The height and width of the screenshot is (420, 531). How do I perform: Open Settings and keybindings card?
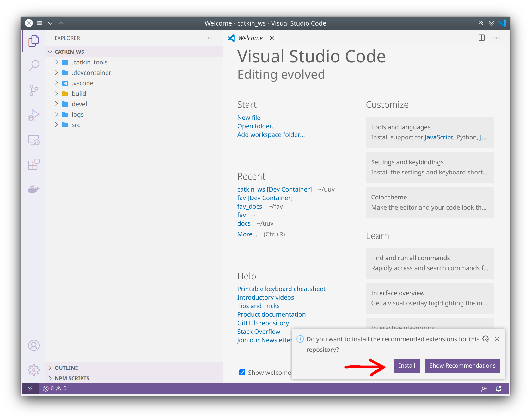(x=430, y=167)
